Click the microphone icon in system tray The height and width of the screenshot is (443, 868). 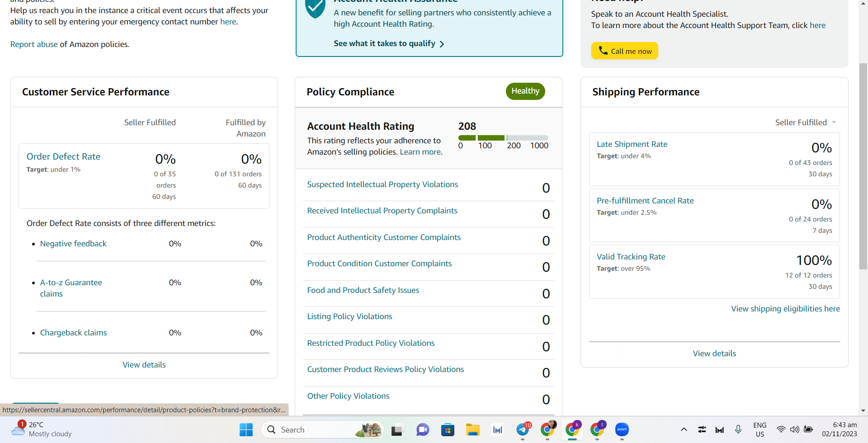(x=738, y=429)
